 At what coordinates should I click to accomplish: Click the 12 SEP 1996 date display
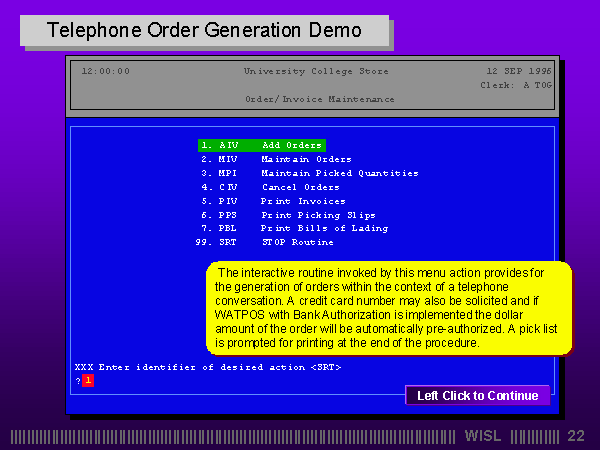(520, 71)
